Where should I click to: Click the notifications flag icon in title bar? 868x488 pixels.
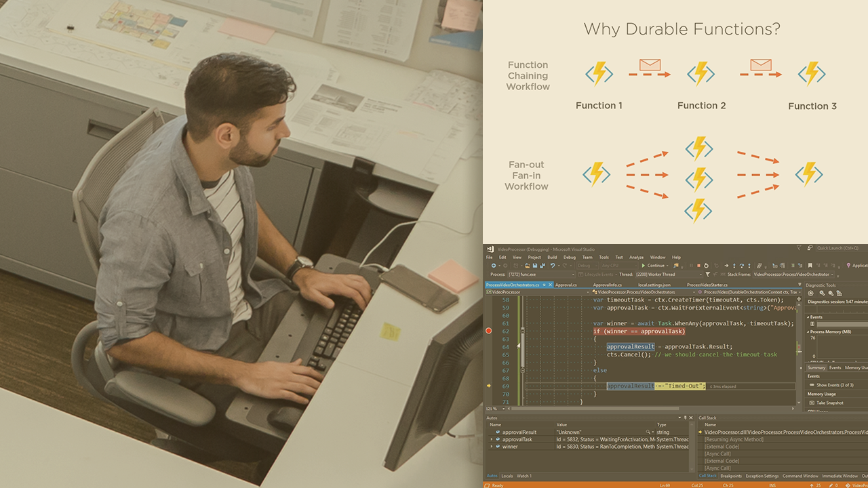799,247
